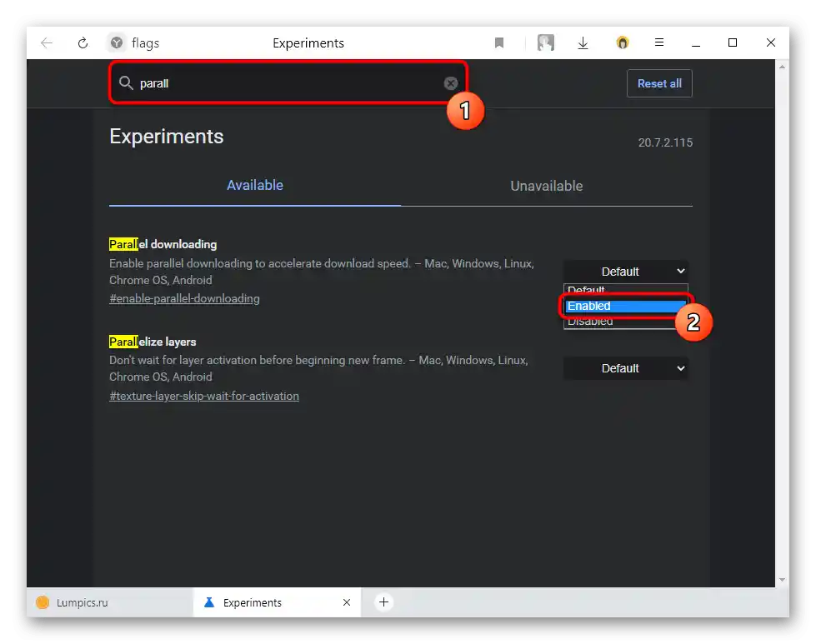
Task: Choose Enabled in the dropdown list
Action: (x=625, y=306)
